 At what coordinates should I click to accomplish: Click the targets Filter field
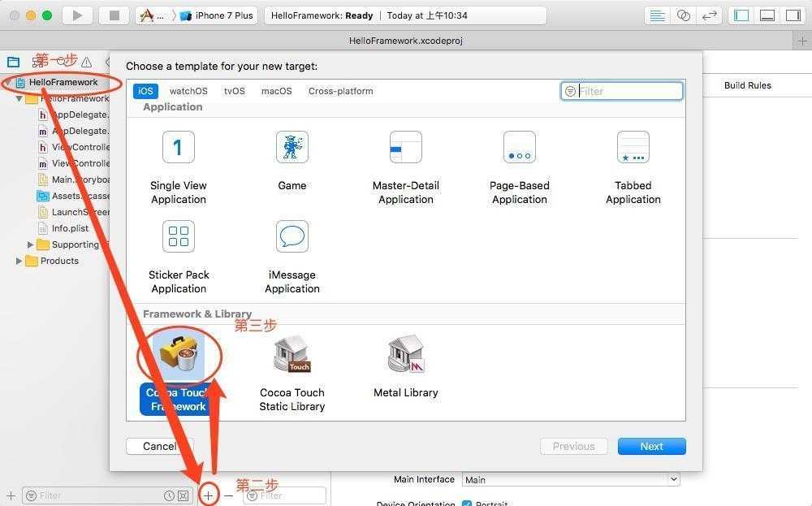click(x=285, y=495)
